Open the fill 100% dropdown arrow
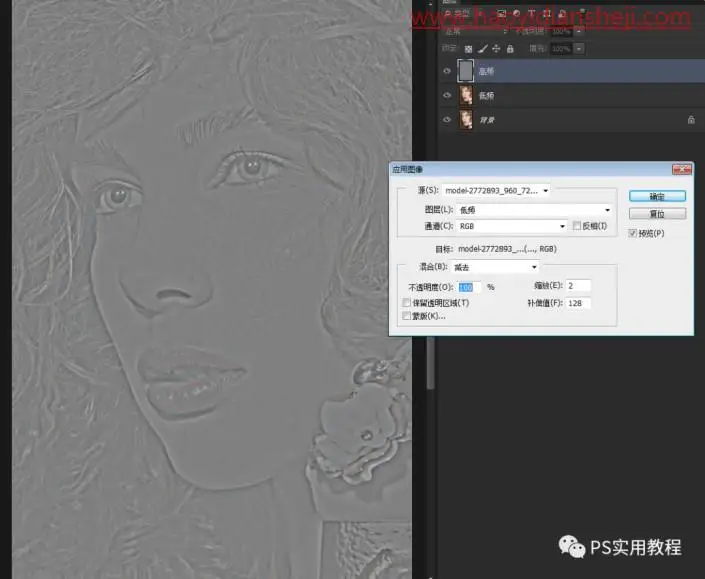 tap(579, 49)
